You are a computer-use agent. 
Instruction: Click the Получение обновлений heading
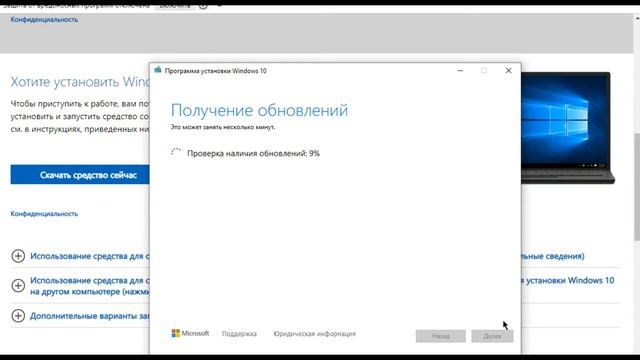pos(259,110)
